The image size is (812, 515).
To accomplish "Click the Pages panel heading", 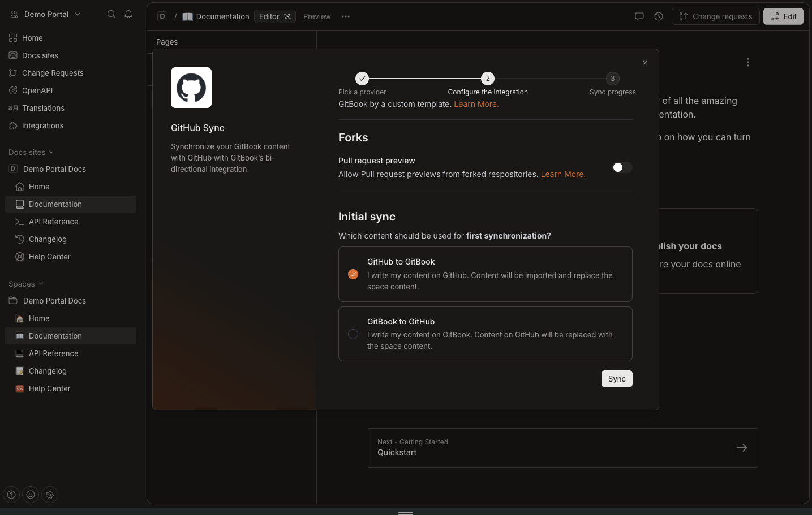I will coord(167,42).
